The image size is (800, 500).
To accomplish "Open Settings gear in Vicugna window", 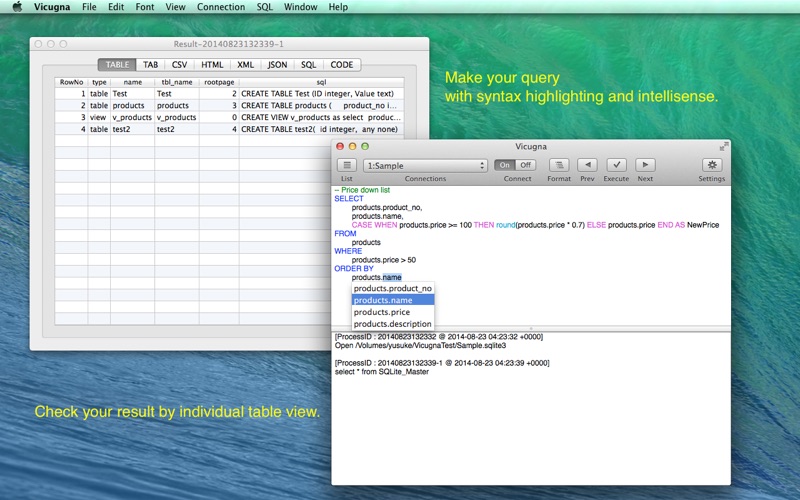I will [712, 165].
